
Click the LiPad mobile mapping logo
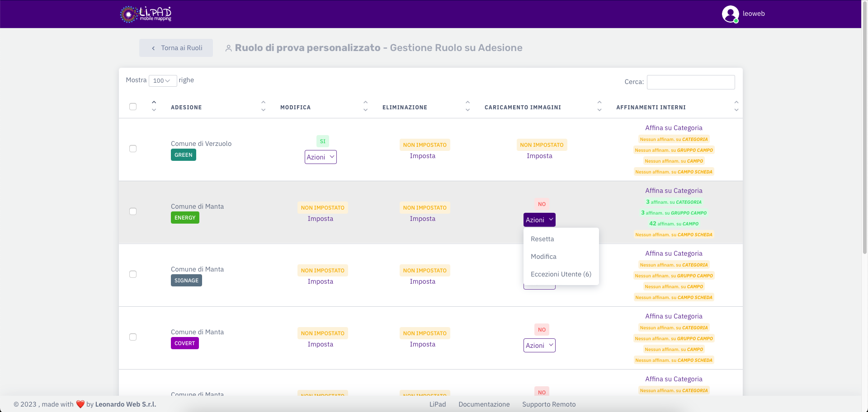tap(146, 14)
